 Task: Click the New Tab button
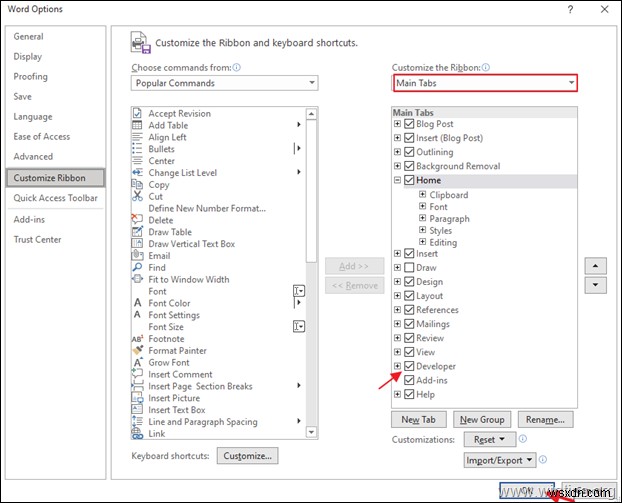pyautogui.click(x=419, y=419)
